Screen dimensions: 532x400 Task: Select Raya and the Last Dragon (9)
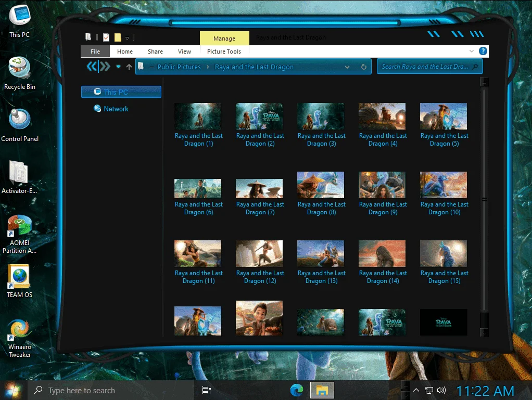point(383,193)
